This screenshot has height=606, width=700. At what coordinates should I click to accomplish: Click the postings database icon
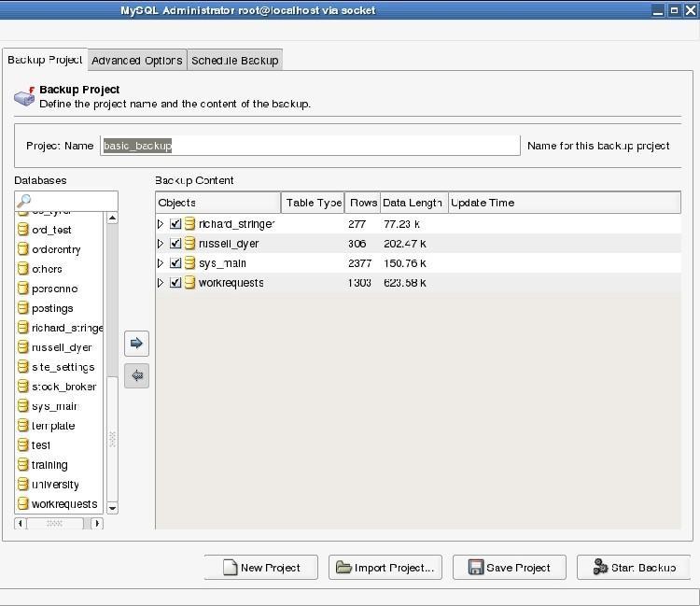pos(23,308)
